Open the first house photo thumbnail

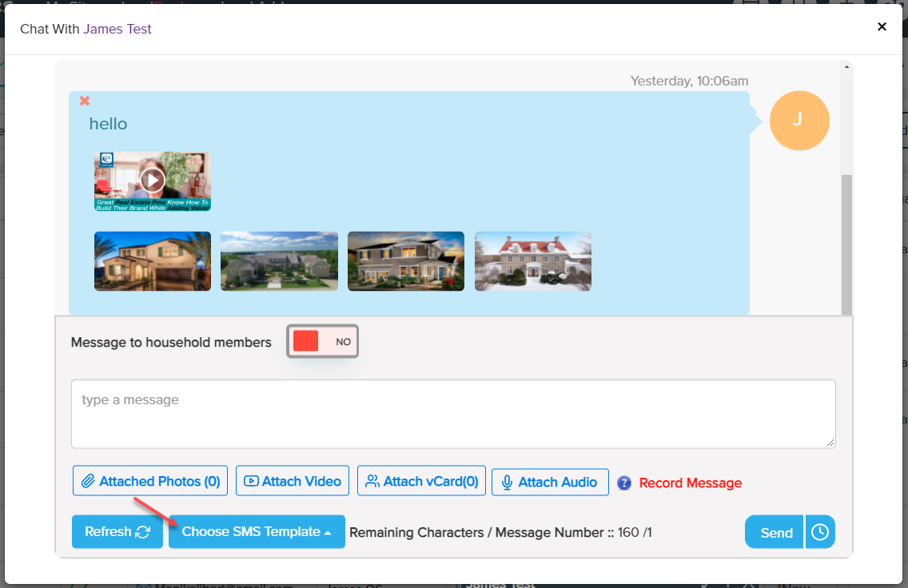pyautogui.click(x=153, y=261)
